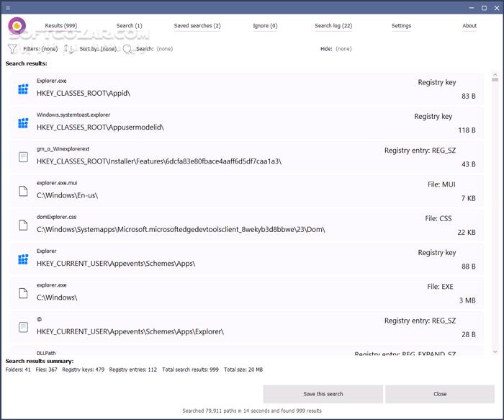This screenshot has width=504, height=420.
Task: Click the Save this search button
Action: point(323,394)
